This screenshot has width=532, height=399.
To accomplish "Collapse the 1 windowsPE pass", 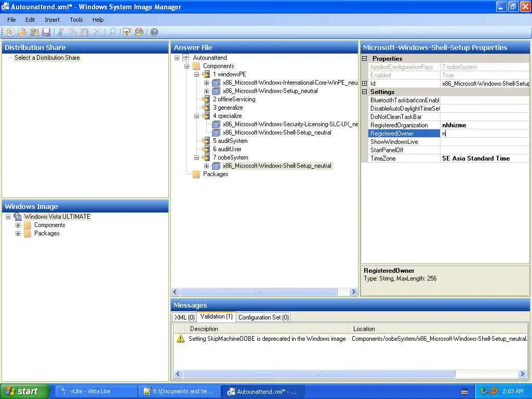I will point(196,74).
